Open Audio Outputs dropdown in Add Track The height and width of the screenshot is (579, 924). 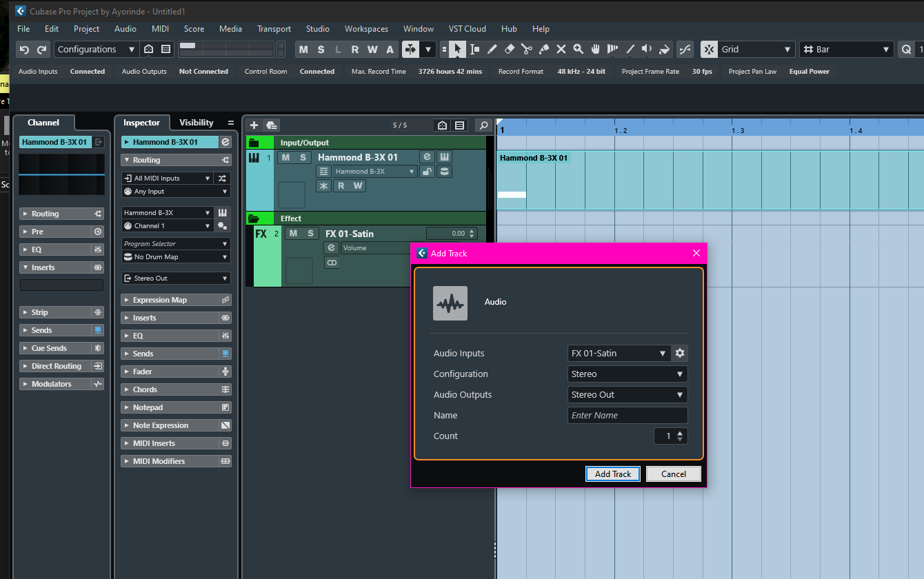coord(627,395)
